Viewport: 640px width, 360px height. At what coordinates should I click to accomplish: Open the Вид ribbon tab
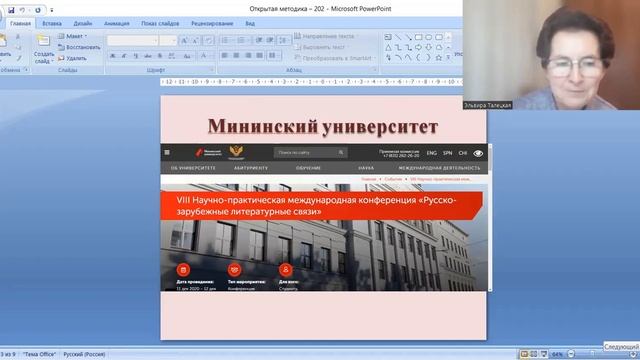250,24
